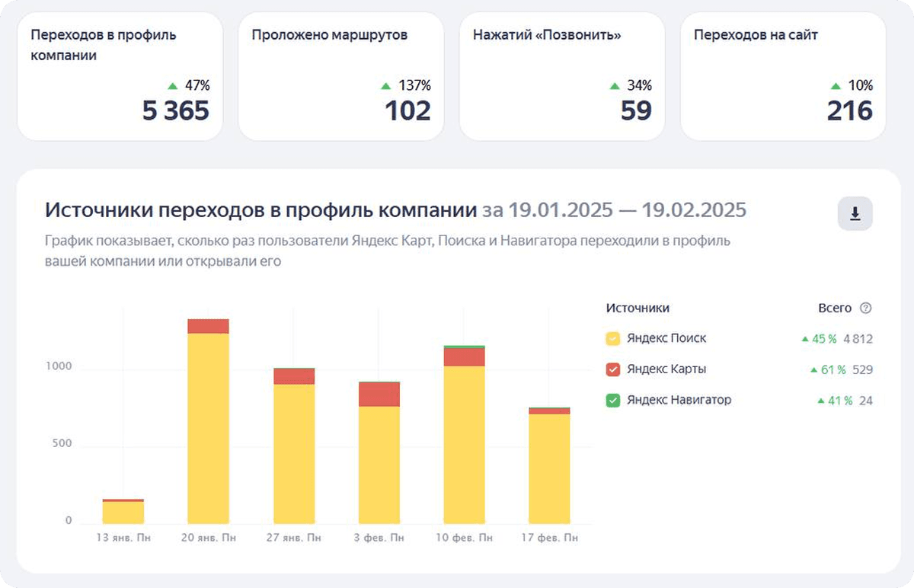Click the 41 % growth for Яндекс Навигатор
The width and height of the screenshot is (914, 588).
click(835, 401)
